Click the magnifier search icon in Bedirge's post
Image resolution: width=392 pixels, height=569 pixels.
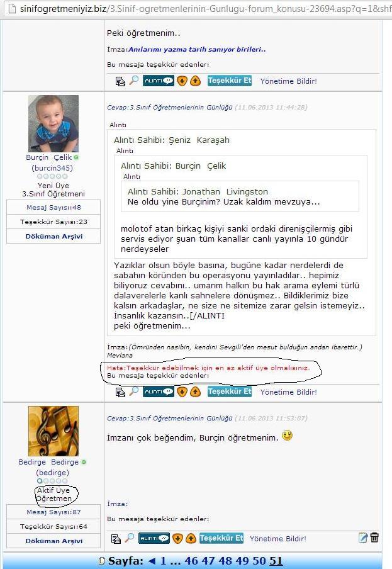[129, 538]
